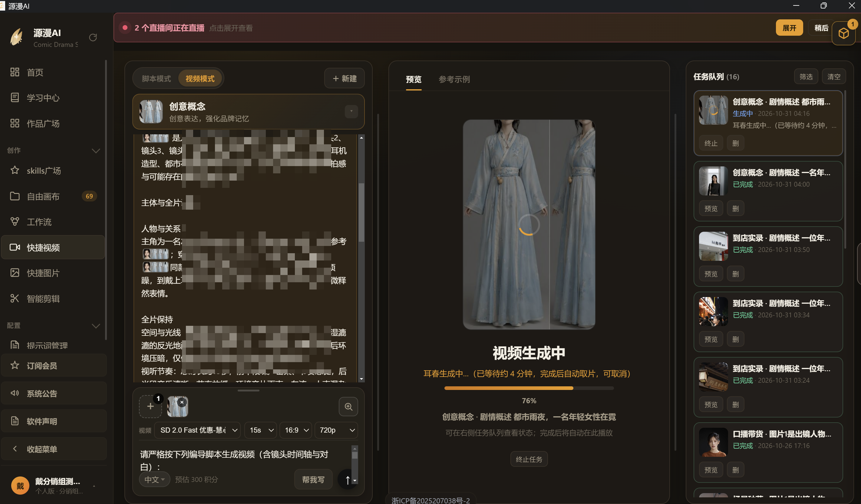Collapse the 配置 sidebar section
The image size is (861, 504).
pyautogui.click(x=96, y=326)
